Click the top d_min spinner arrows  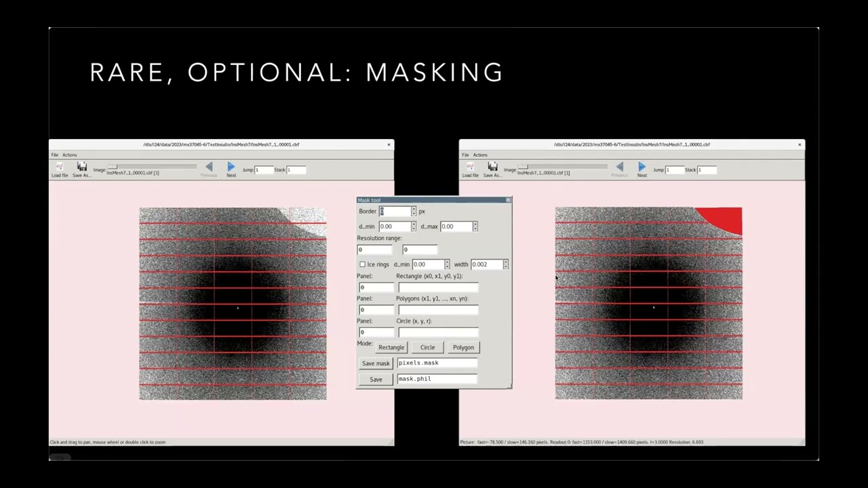tap(414, 226)
